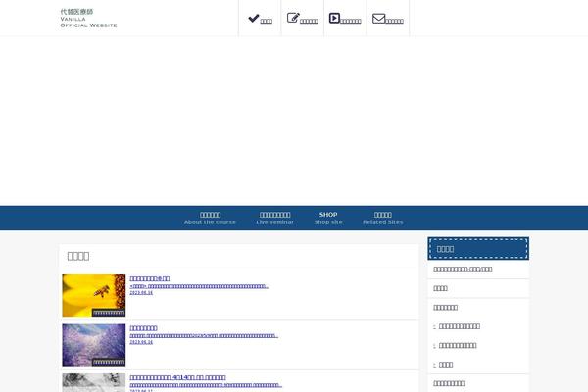
Task: Click the excerpt text under the bee article title
Action: click(x=199, y=286)
